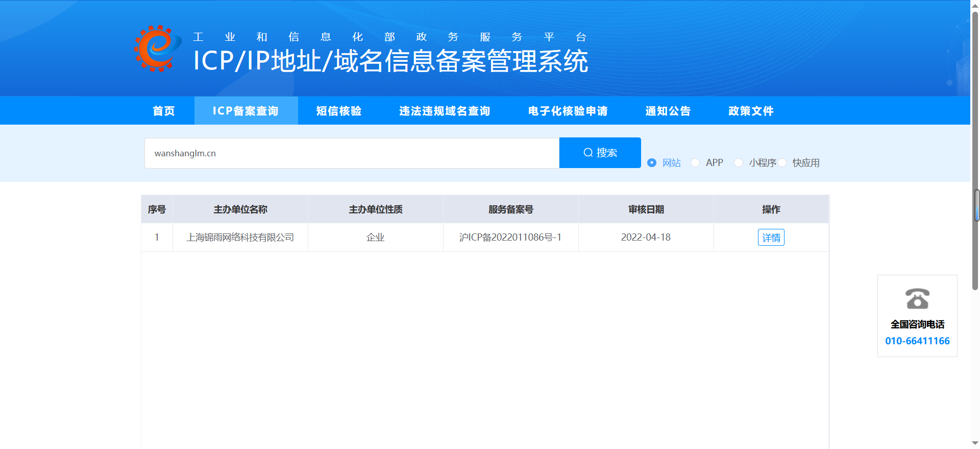The height and width of the screenshot is (449, 980).
Task: Click the 工业和信息化部政务服务平台 subtitle
Action: (390, 37)
